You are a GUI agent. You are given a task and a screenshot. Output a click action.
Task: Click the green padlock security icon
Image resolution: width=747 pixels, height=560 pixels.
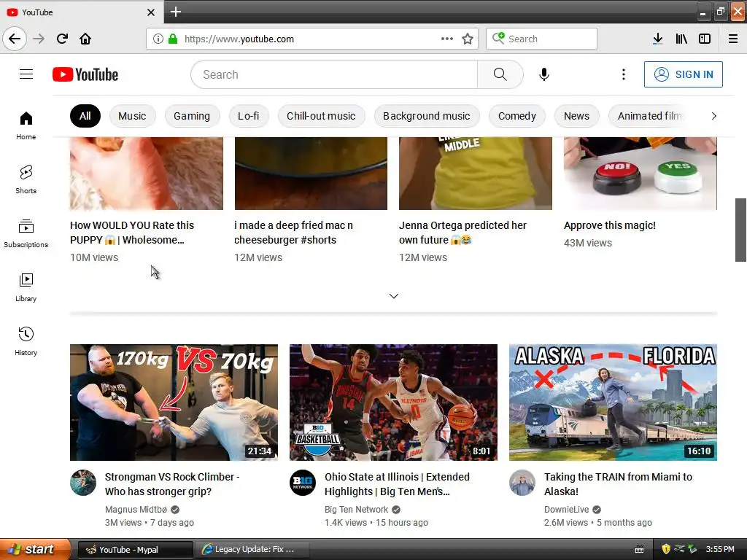[173, 39]
